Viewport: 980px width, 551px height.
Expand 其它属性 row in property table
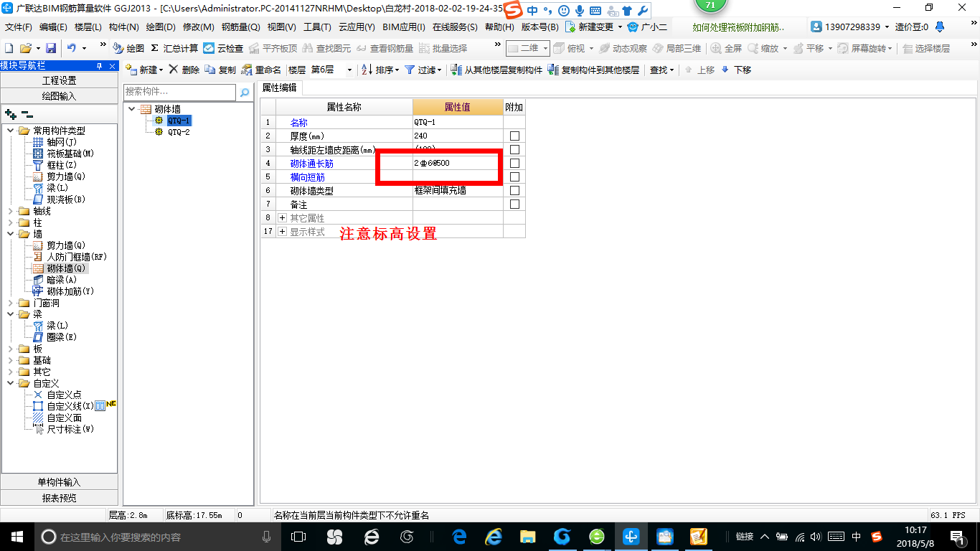click(282, 217)
